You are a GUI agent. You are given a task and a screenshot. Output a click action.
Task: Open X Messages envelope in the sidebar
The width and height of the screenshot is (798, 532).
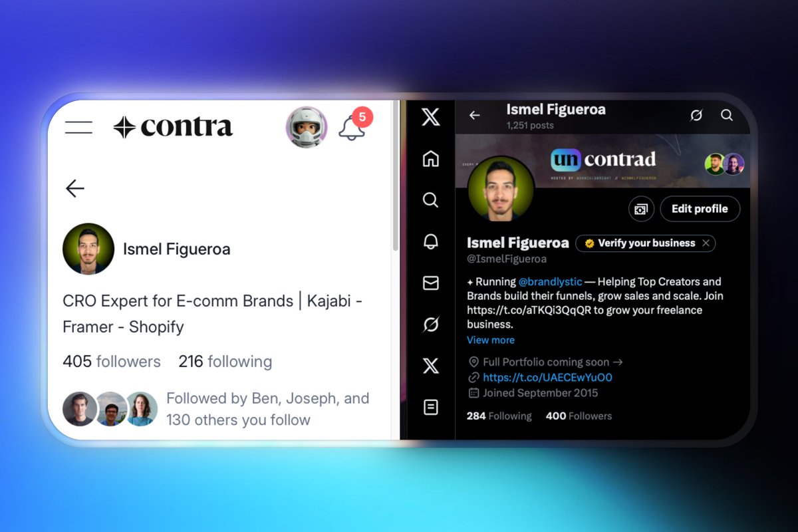coord(431,283)
